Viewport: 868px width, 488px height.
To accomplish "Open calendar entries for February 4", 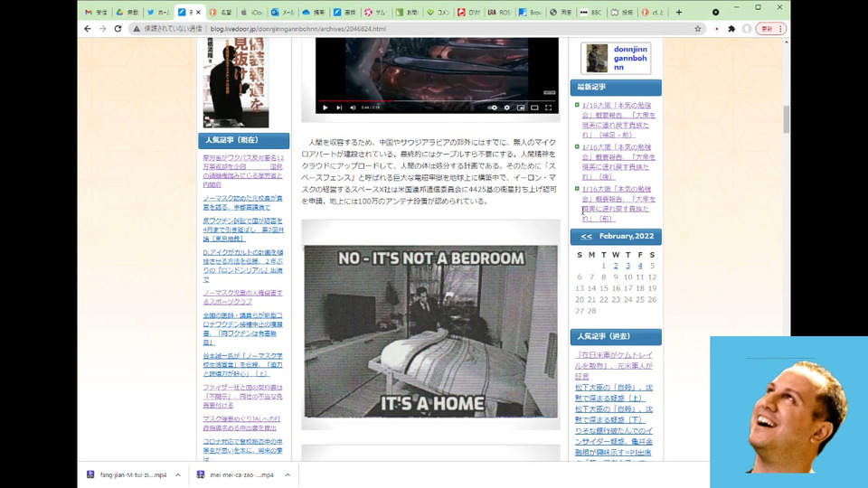I will [640, 266].
